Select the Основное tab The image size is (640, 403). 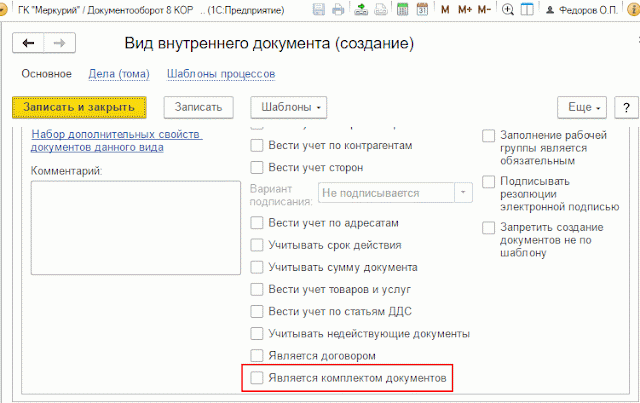(47, 74)
